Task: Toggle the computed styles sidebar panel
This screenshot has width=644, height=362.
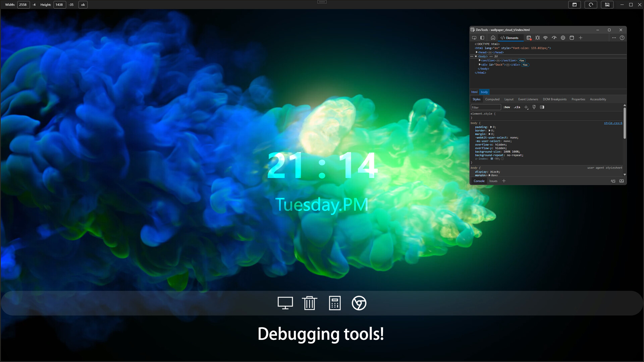Action: pyautogui.click(x=542, y=107)
